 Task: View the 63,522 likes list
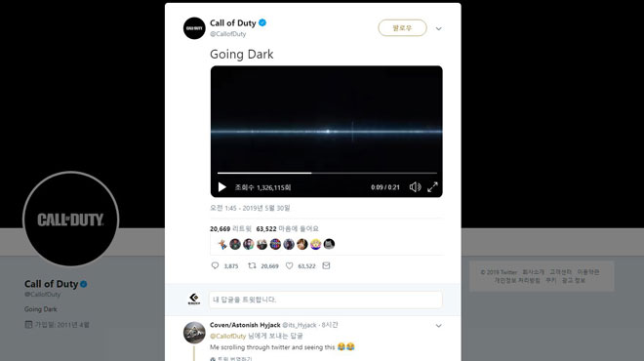coord(287,228)
